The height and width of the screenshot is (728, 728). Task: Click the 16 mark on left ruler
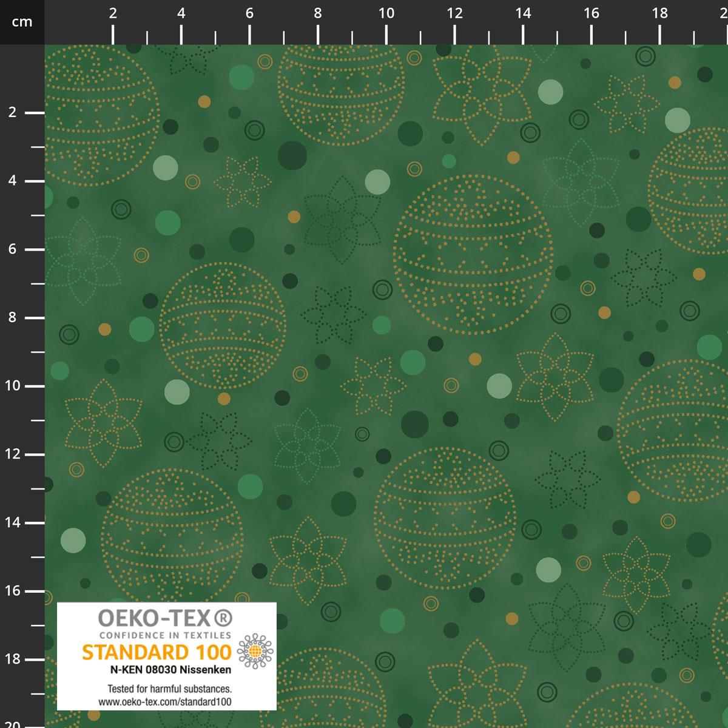[13, 591]
